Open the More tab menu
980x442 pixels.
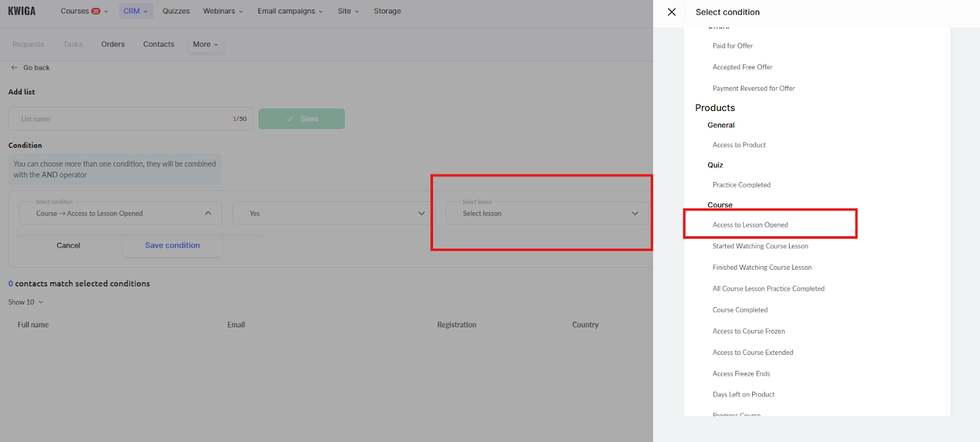pyautogui.click(x=205, y=44)
